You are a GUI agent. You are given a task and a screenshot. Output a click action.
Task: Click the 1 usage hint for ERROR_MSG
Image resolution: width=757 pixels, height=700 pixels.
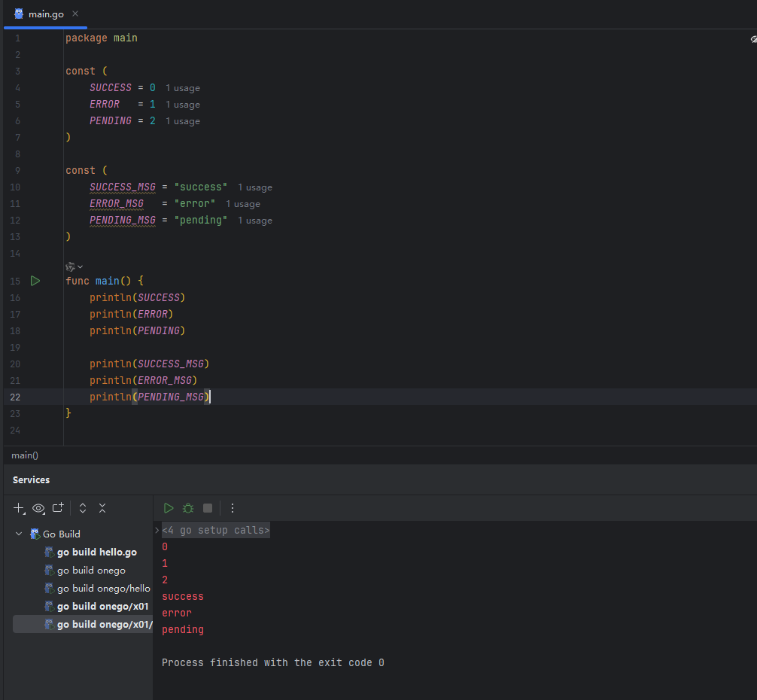pos(243,204)
